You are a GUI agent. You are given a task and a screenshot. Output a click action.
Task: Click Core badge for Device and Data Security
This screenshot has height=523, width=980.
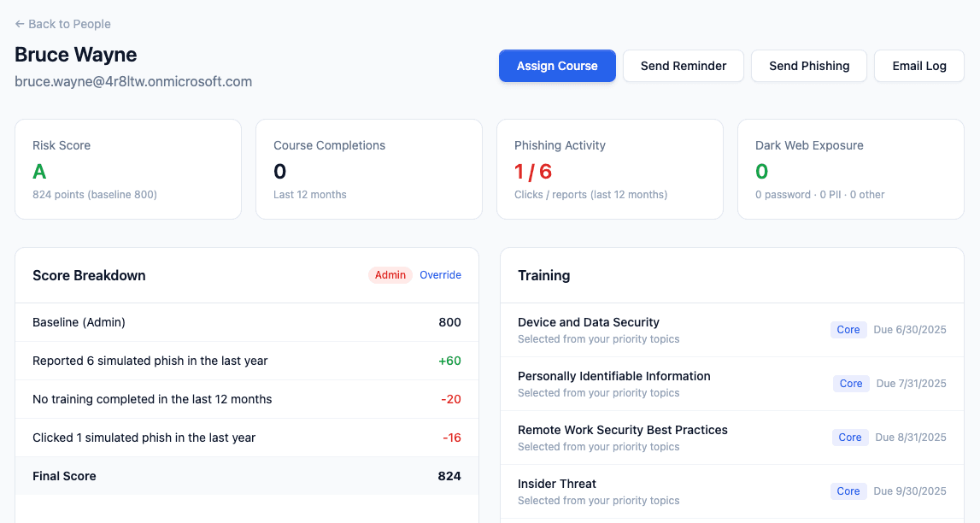click(x=848, y=330)
